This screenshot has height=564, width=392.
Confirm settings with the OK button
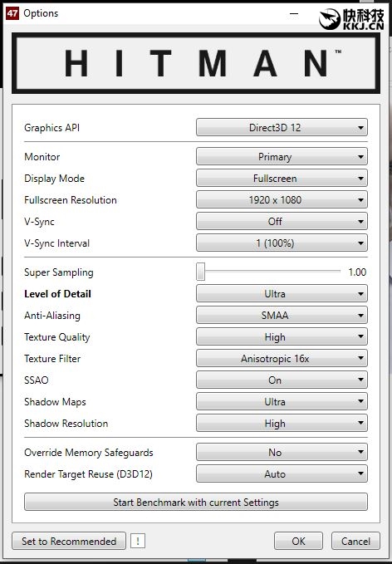[298, 541]
